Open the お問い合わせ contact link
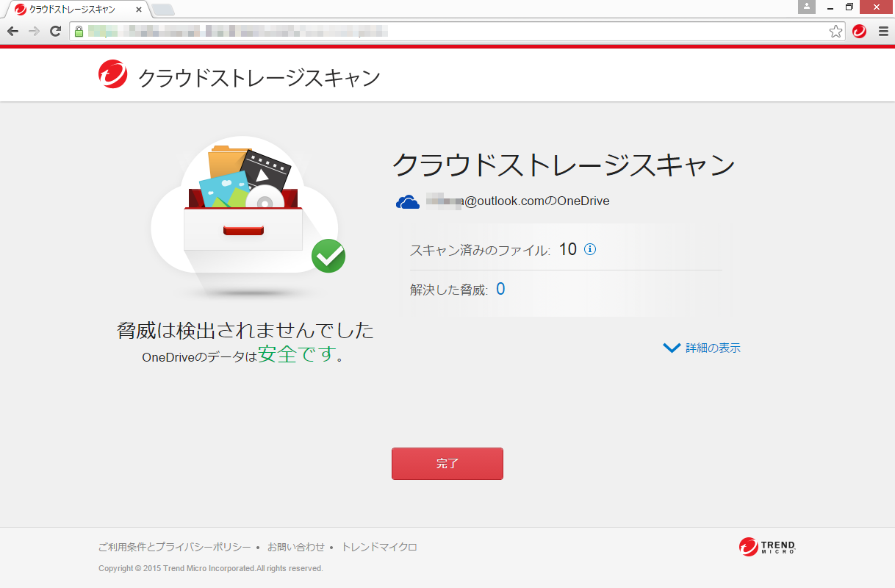This screenshot has width=895, height=588. [x=295, y=547]
